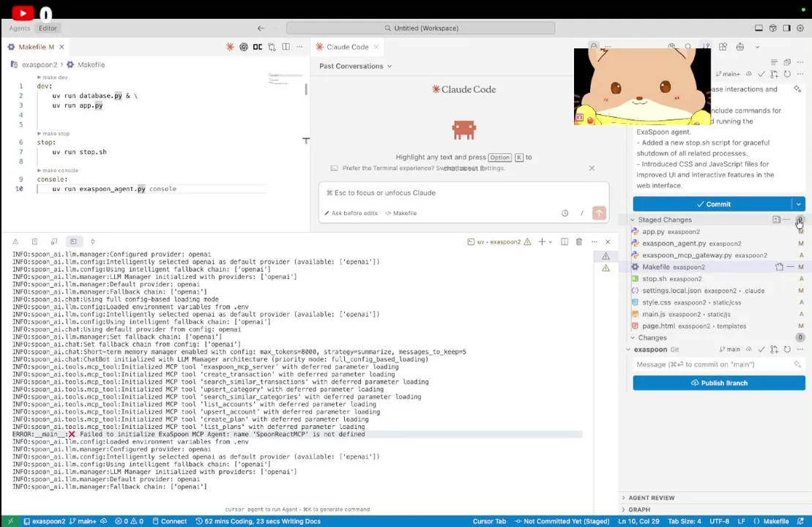The width and height of the screenshot is (812, 527).
Task: Split the terminal panel
Action: (565, 242)
